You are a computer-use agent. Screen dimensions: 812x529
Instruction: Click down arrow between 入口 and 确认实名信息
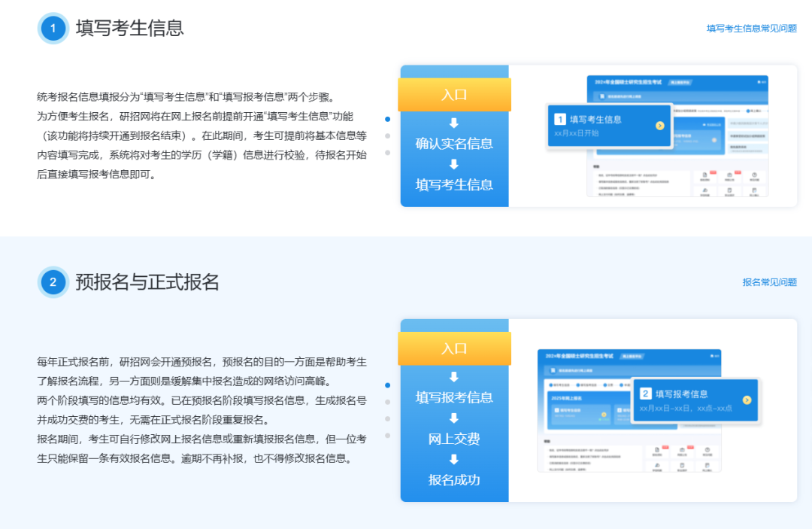[453, 123]
